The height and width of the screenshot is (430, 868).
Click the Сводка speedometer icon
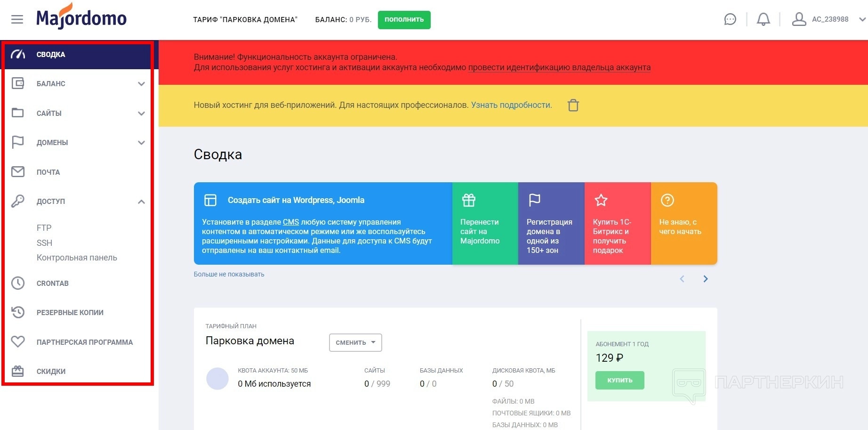(18, 55)
